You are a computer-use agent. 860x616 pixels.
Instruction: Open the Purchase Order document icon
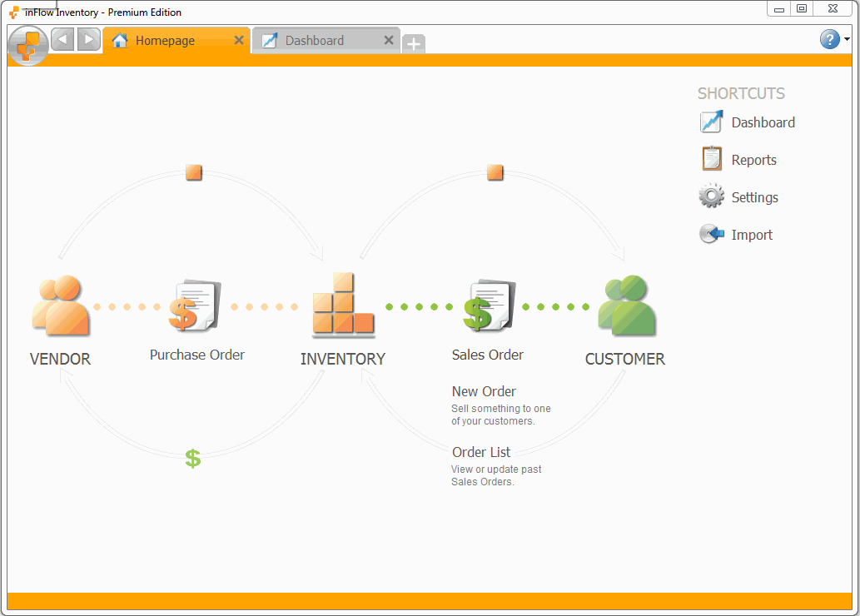pyautogui.click(x=196, y=306)
